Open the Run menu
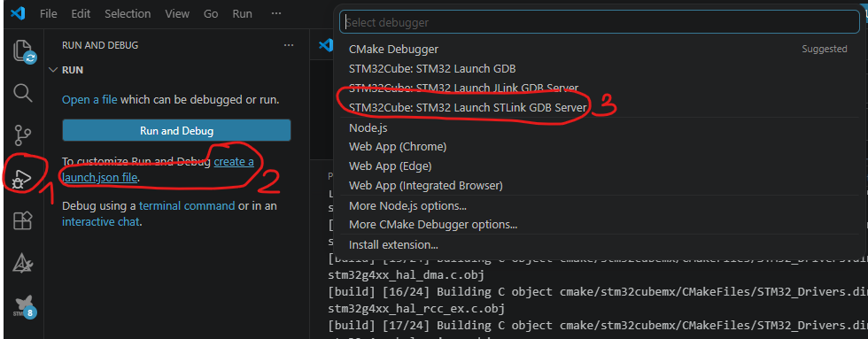This screenshot has height=339, width=868. click(x=242, y=14)
